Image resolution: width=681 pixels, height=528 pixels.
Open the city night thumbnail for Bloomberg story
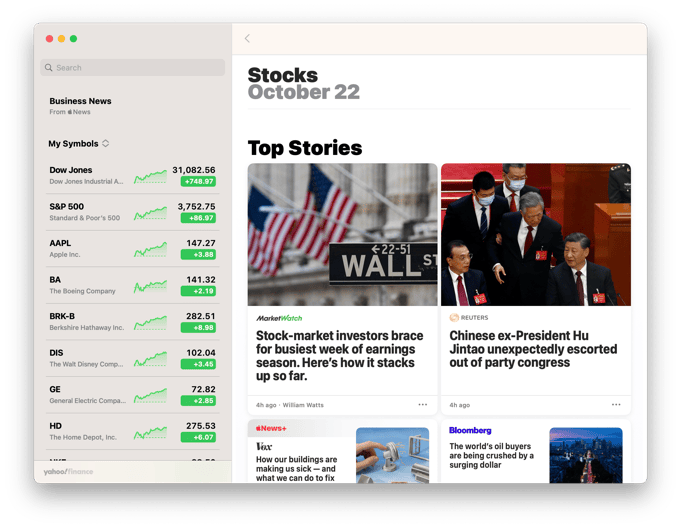[586, 455]
